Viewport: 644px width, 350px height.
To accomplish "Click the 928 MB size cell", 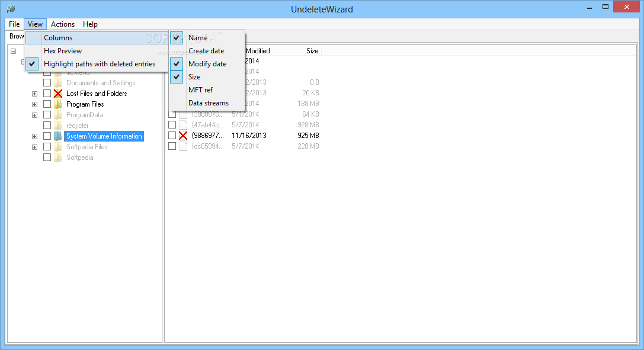I will [309, 125].
